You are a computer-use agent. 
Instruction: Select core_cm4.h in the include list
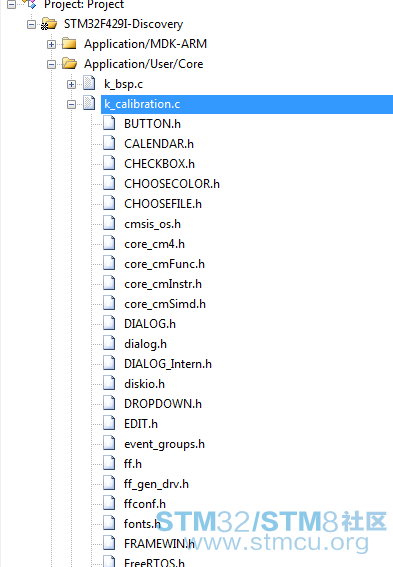154,244
